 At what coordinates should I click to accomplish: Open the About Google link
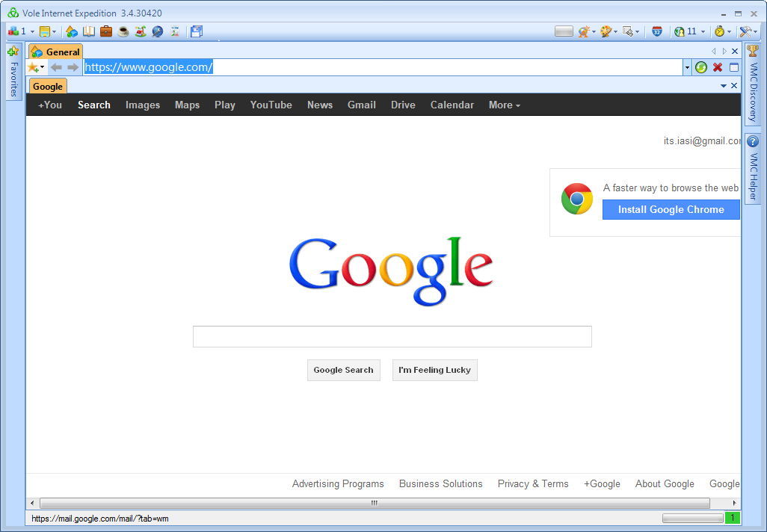(x=665, y=483)
